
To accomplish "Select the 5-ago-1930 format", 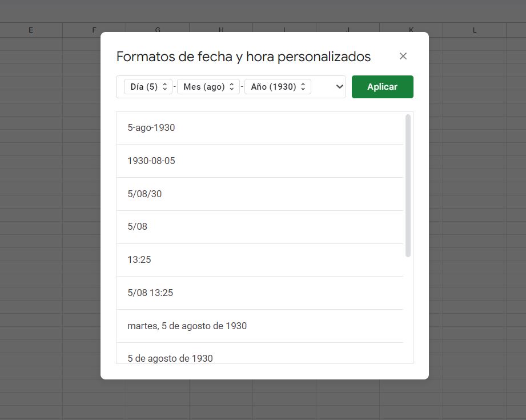I will 260,128.
